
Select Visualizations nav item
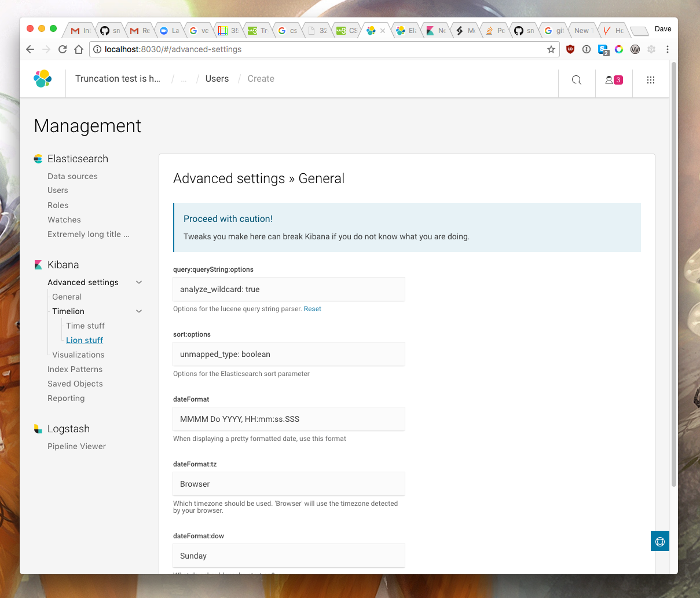point(78,355)
